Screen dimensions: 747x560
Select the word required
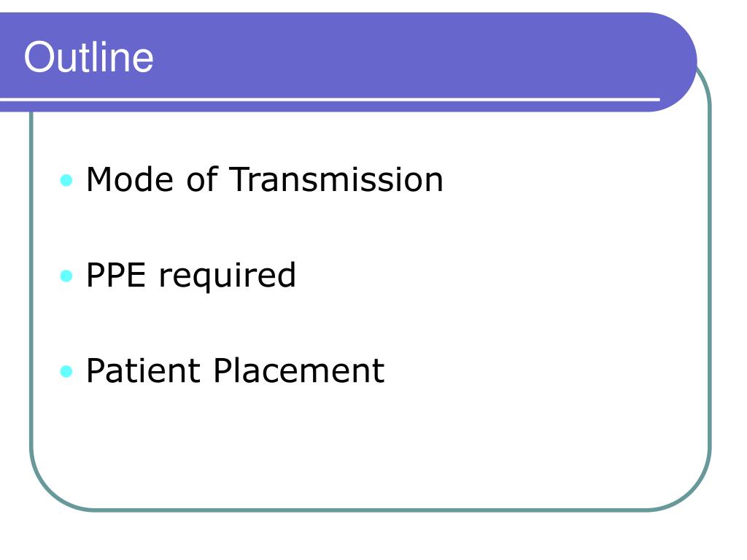click(x=227, y=276)
